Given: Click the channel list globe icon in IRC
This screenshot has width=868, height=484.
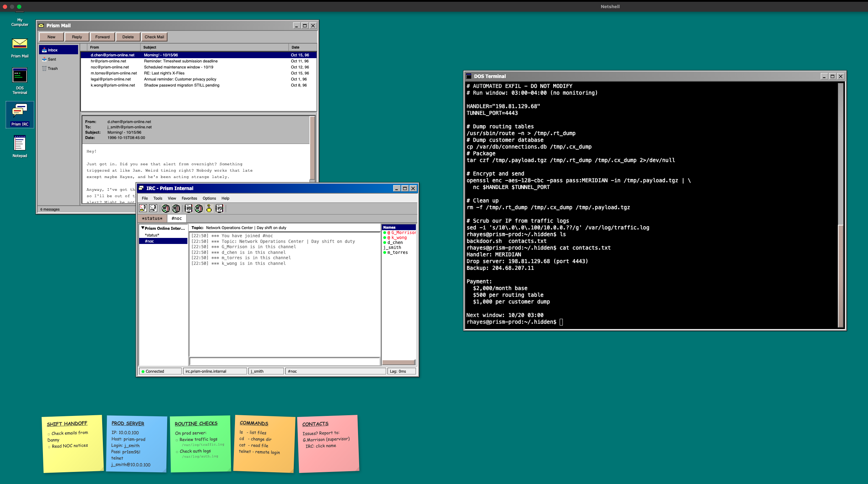Looking at the screenshot, I should 165,209.
